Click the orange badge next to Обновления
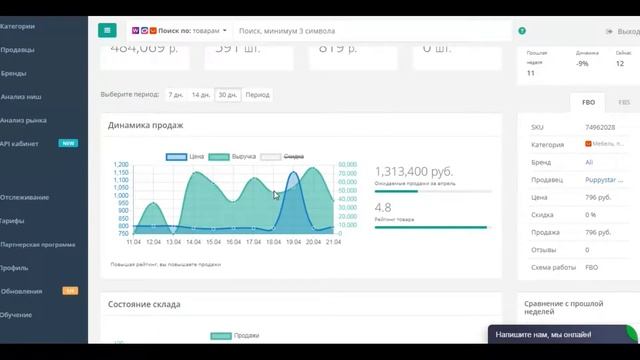The width and height of the screenshot is (640, 360). pos(70,291)
